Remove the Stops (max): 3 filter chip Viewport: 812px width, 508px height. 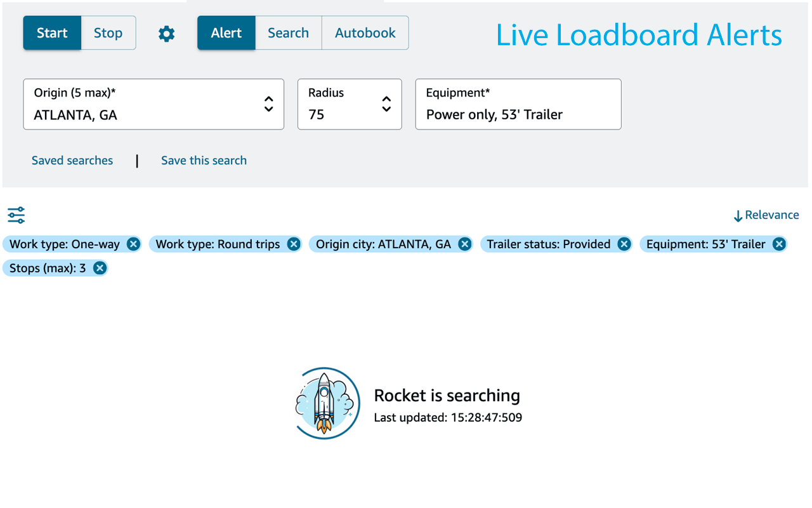click(99, 267)
